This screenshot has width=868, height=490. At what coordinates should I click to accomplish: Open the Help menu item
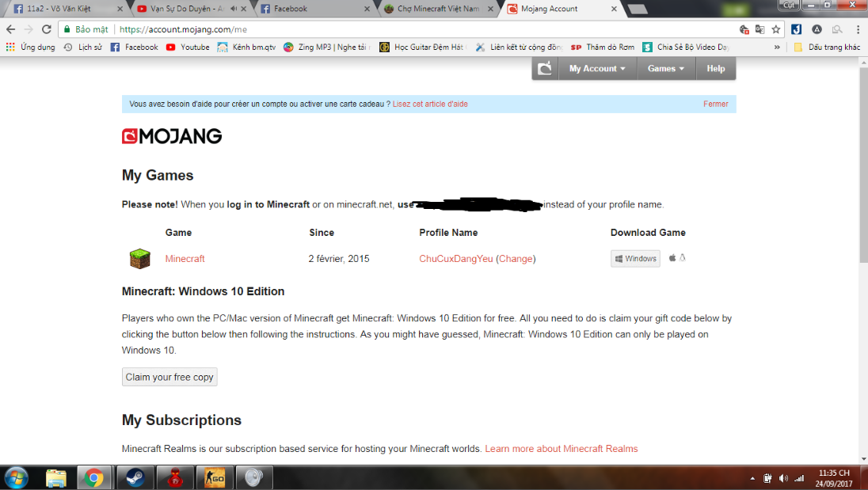coord(716,69)
